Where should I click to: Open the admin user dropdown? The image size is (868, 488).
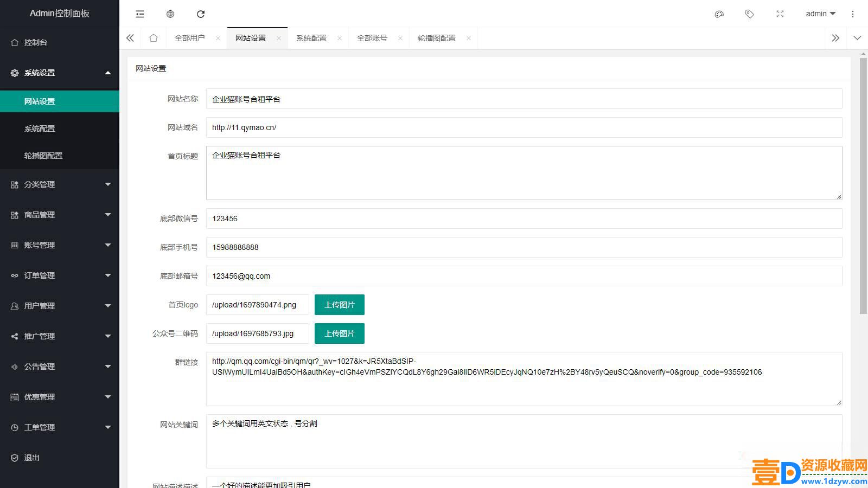[x=820, y=14]
